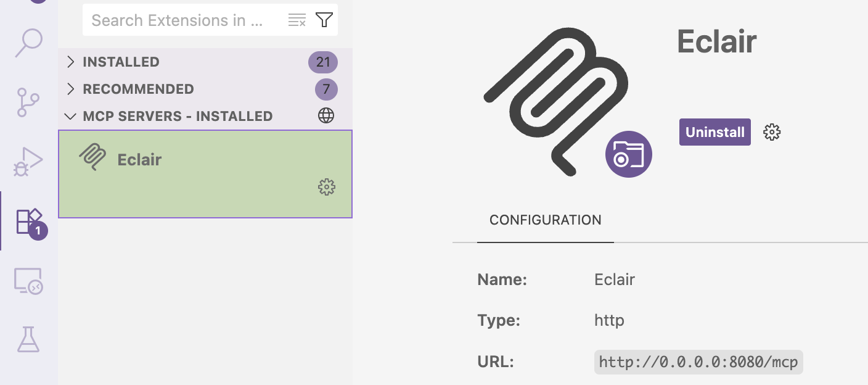Viewport: 868px width, 385px height.
Task: Browse MCP servers via globe icon
Action: click(326, 116)
